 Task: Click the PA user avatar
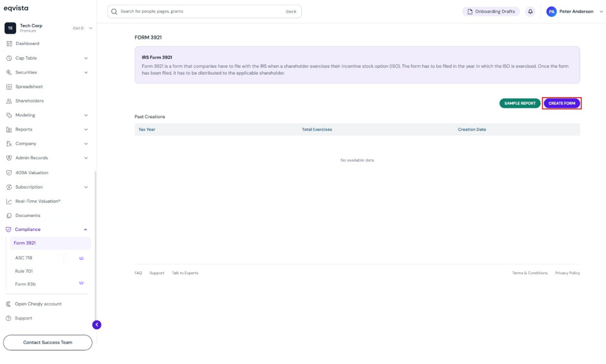tap(551, 12)
